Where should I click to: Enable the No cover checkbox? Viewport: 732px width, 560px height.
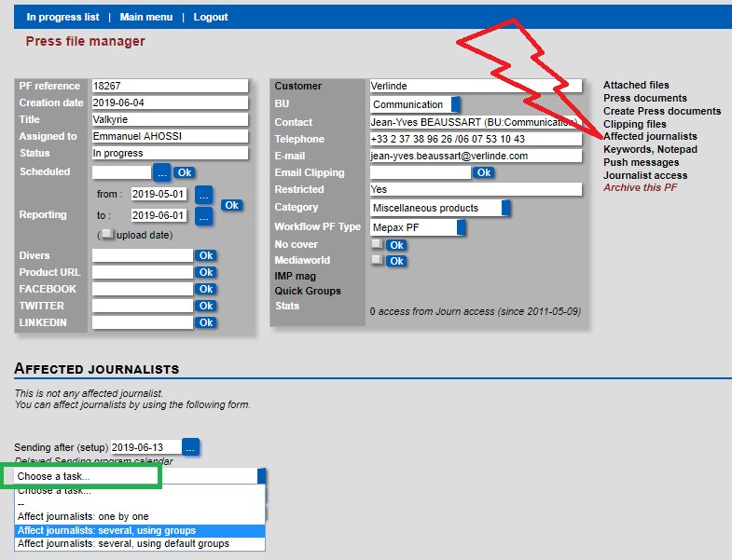coord(376,244)
